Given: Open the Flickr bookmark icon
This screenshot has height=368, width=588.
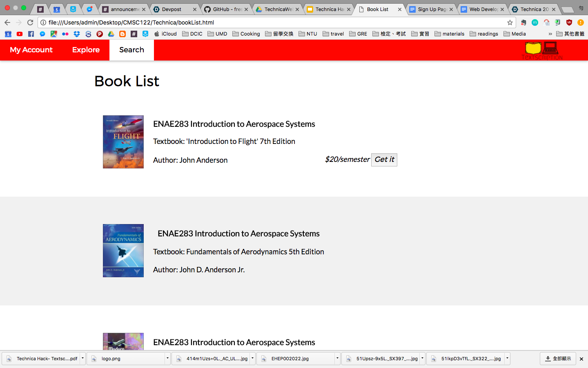Looking at the screenshot, I should tap(65, 34).
